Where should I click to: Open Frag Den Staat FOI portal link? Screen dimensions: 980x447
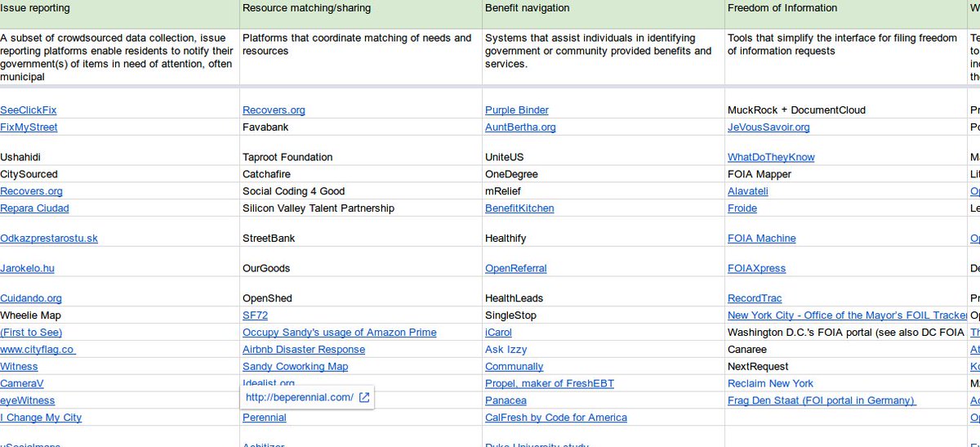[822, 400]
